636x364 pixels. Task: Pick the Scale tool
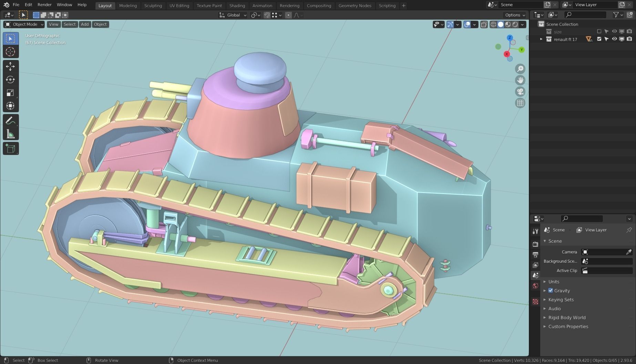click(10, 93)
